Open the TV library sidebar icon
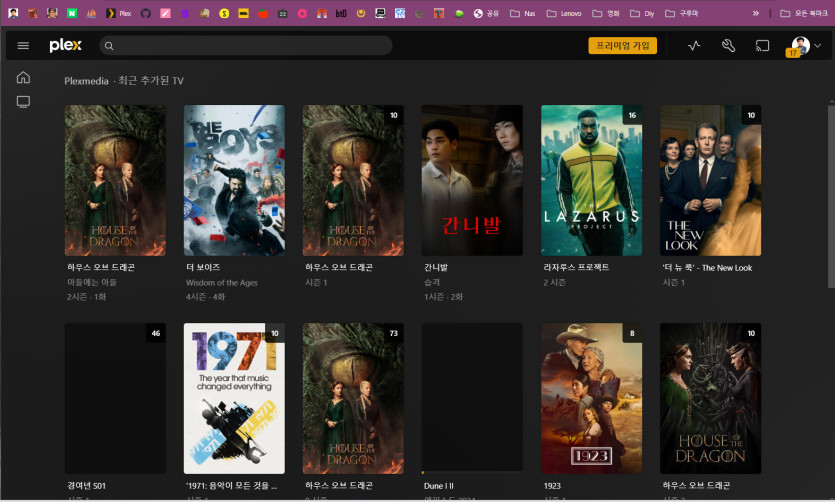The image size is (835, 502). pos(23,102)
